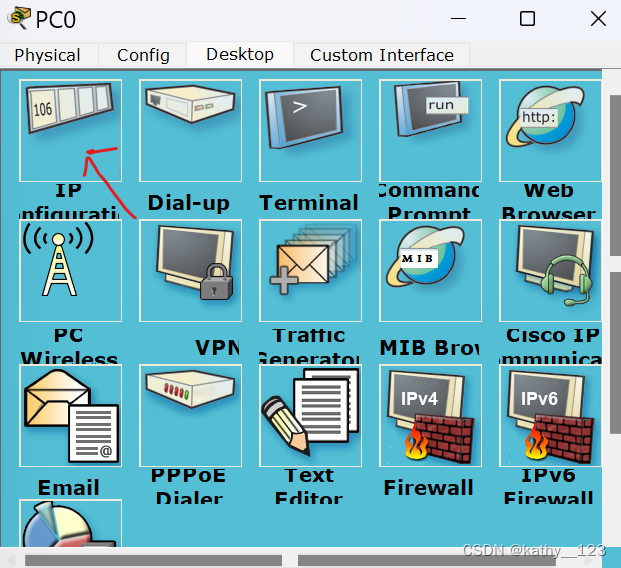This screenshot has width=621, height=568.
Task: Open the Cisco IP Communicator
Action: point(551,271)
